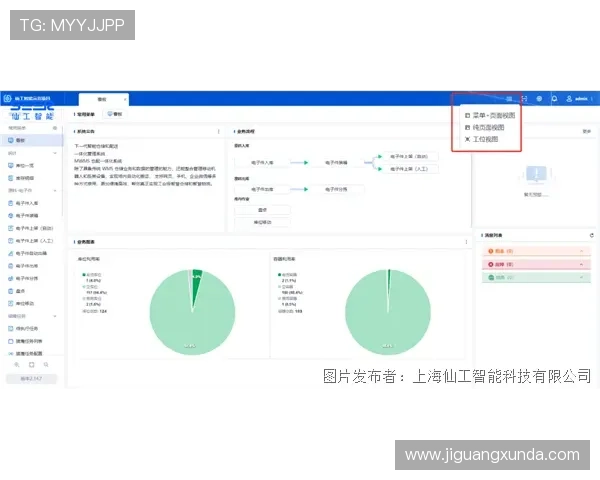Click 电子件上架 (自动) node in flow
The width and height of the screenshot is (600, 480).
(x=409, y=156)
